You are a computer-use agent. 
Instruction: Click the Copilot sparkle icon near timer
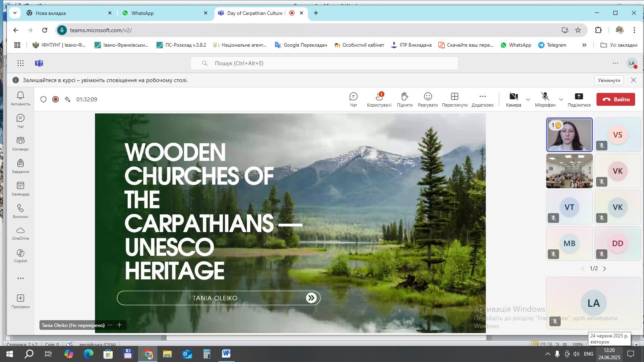click(68, 99)
